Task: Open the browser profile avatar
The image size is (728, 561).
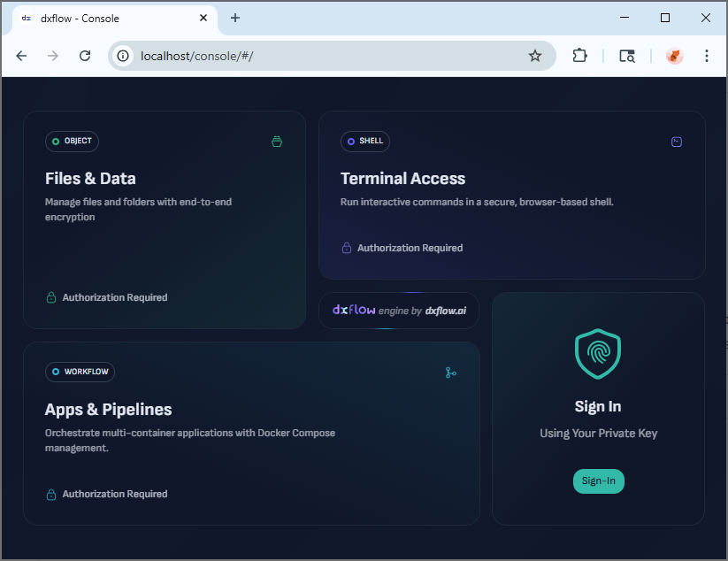Action: click(675, 56)
